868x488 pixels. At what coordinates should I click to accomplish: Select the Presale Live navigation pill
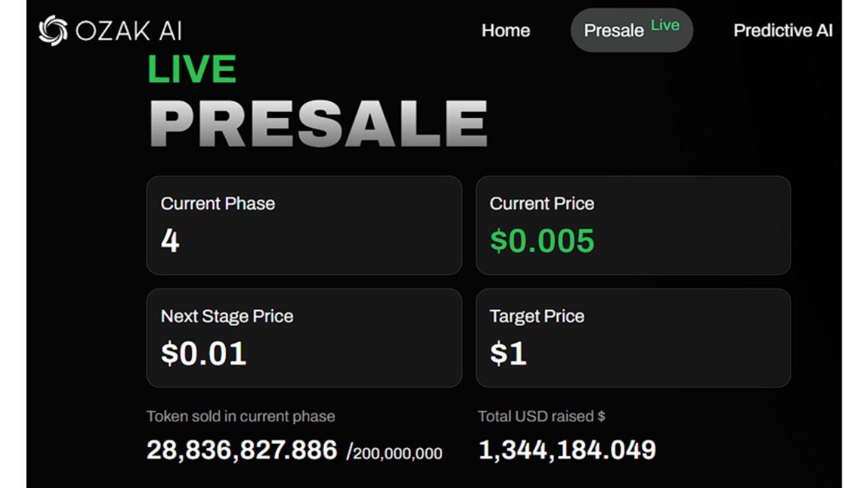(x=631, y=30)
